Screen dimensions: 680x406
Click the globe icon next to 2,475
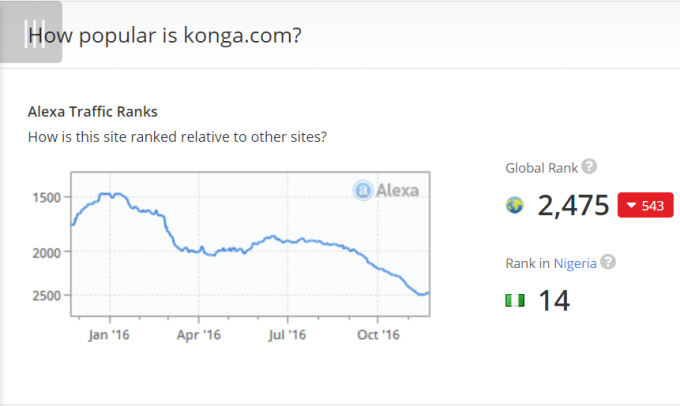tap(515, 206)
